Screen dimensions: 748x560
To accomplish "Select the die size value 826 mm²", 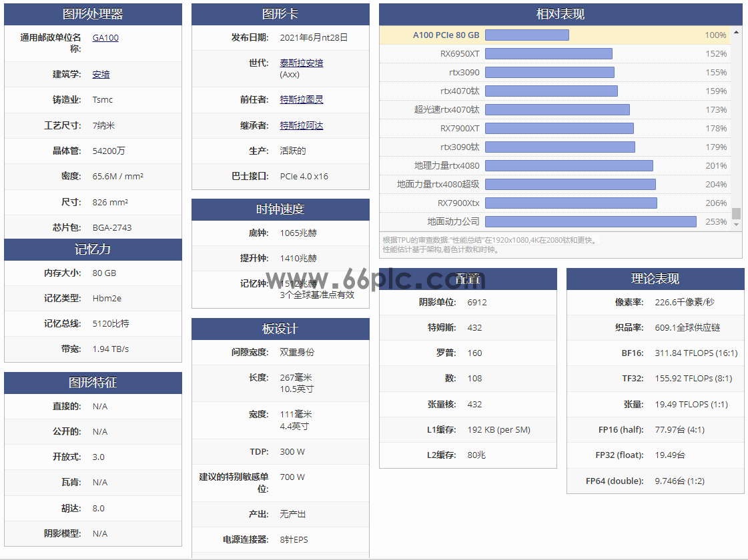I will tap(110, 202).
